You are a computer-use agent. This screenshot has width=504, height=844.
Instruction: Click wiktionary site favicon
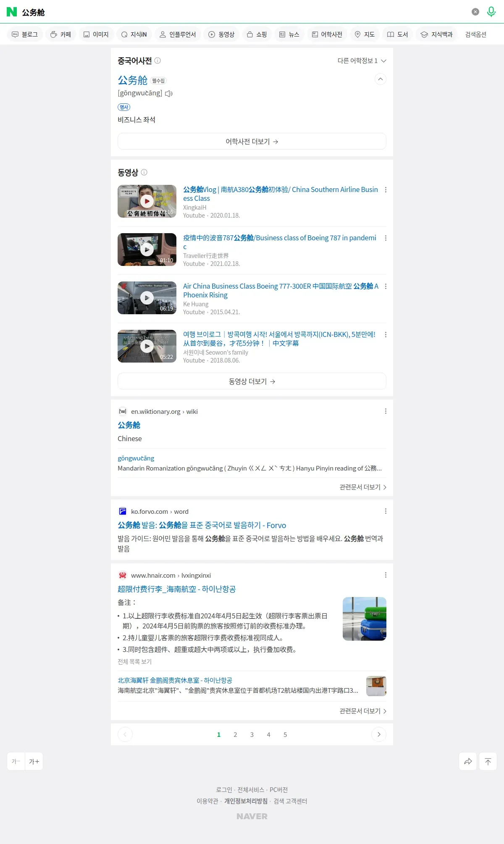click(123, 411)
